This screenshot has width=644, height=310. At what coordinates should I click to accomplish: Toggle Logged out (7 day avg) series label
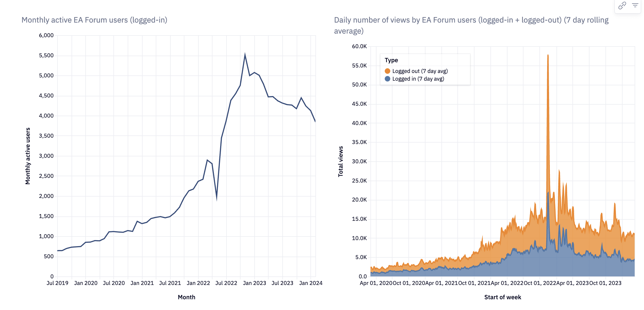(420, 71)
